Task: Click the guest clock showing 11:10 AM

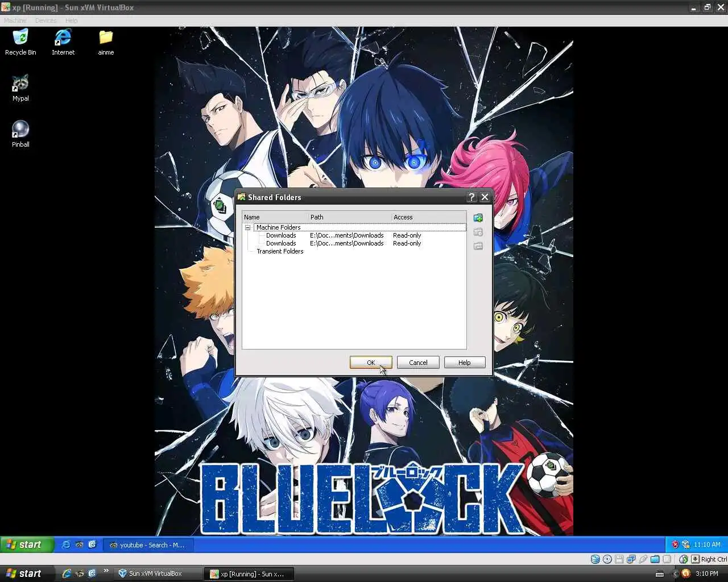Action: click(707, 544)
